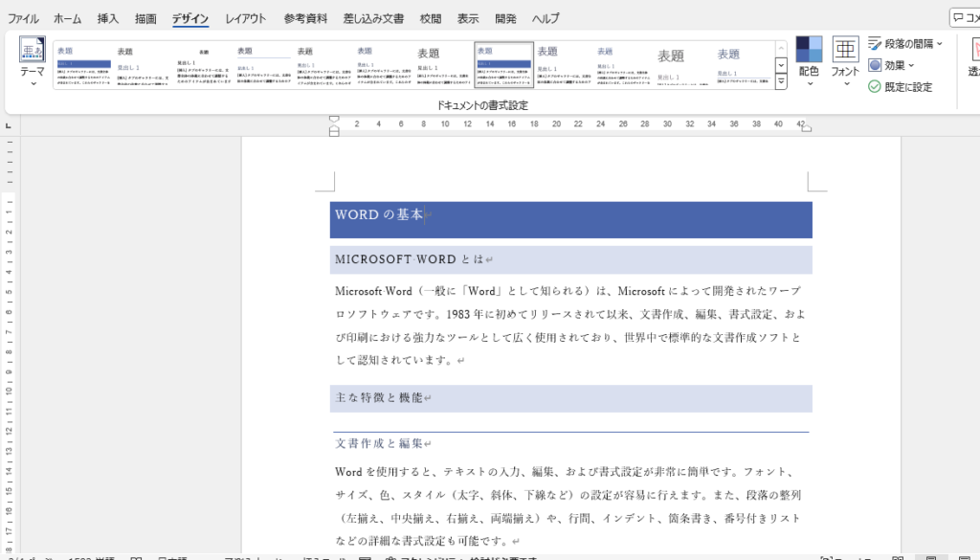Image resolution: width=980 pixels, height=560 pixels.
Task: Open the ヘルプ tab
Action: point(546,19)
